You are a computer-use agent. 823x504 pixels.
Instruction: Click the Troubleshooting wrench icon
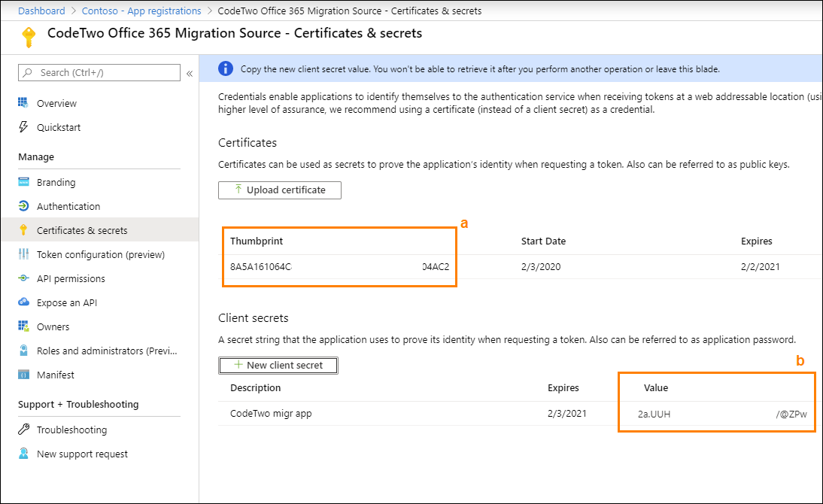(23, 429)
